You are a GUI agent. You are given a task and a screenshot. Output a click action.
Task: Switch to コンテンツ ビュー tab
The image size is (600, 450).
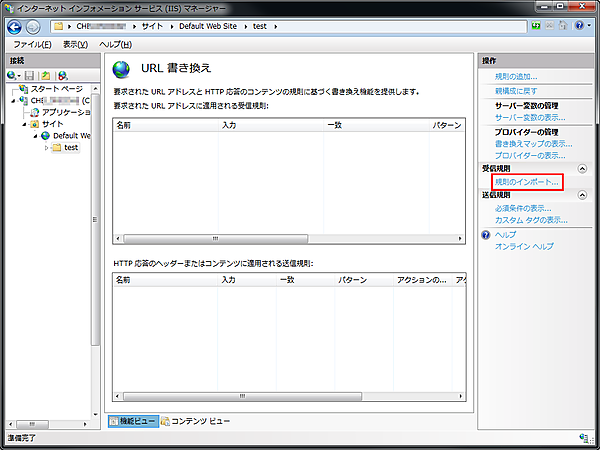pyautogui.click(x=196, y=421)
